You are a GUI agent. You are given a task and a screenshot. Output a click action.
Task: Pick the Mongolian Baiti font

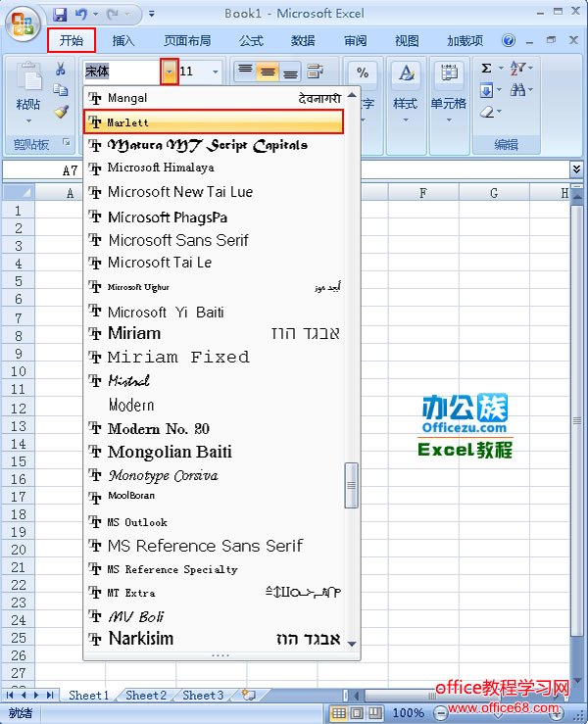[214, 452]
